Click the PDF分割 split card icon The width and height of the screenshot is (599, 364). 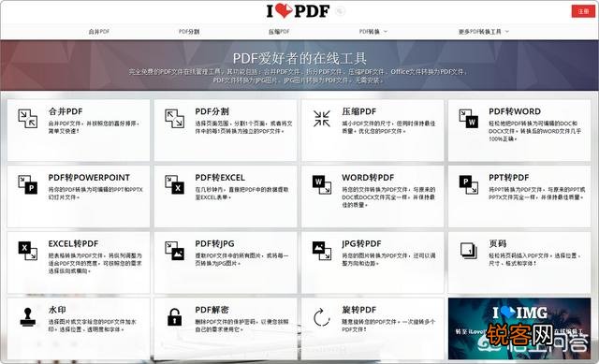pyautogui.click(x=175, y=118)
